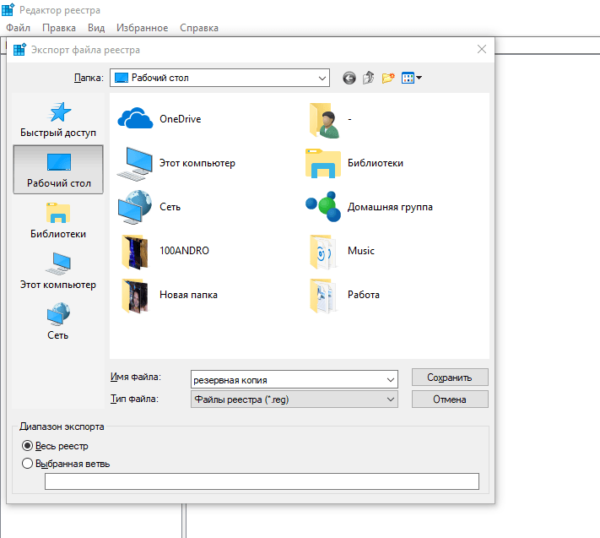The width and height of the screenshot is (600, 538).
Task: Close the export dialog
Action: pyautogui.click(x=482, y=49)
